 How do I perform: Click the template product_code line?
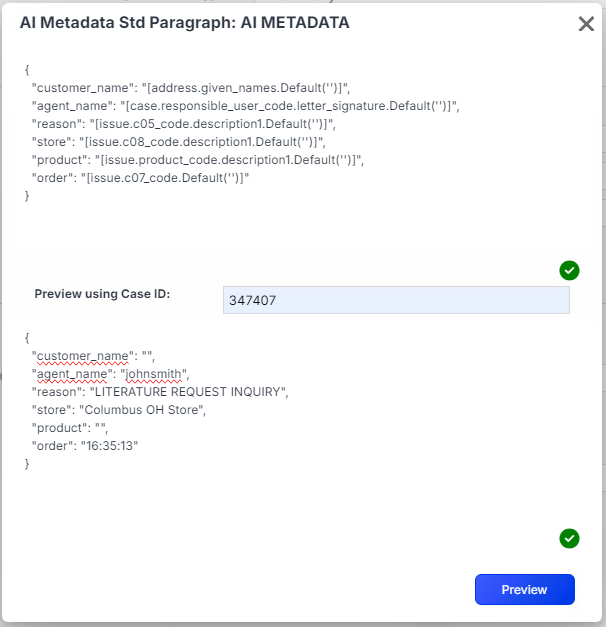pyautogui.click(x=198, y=160)
